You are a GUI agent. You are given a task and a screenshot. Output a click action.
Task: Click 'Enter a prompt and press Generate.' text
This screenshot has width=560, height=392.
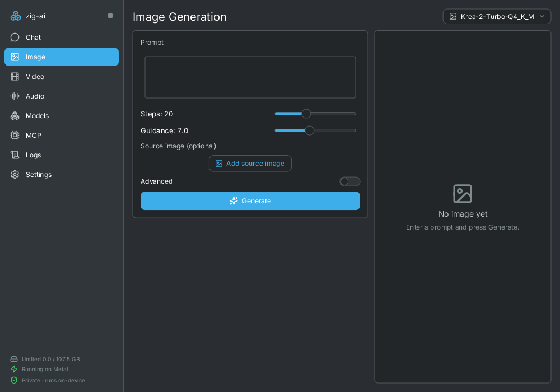coord(463,227)
